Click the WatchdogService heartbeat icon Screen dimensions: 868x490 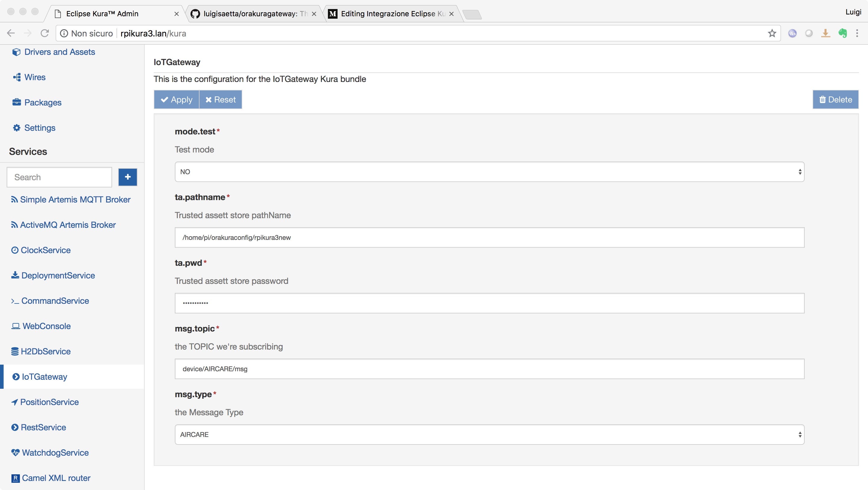[15, 453]
